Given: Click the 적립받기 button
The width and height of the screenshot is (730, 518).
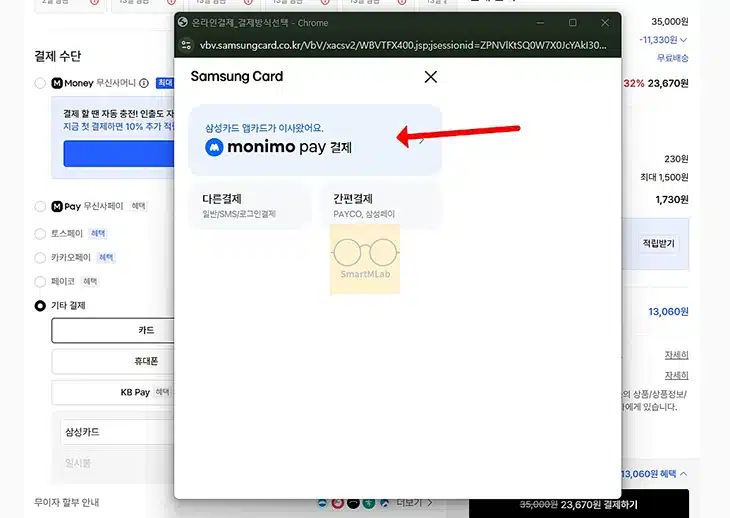Looking at the screenshot, I should point(658,243).
